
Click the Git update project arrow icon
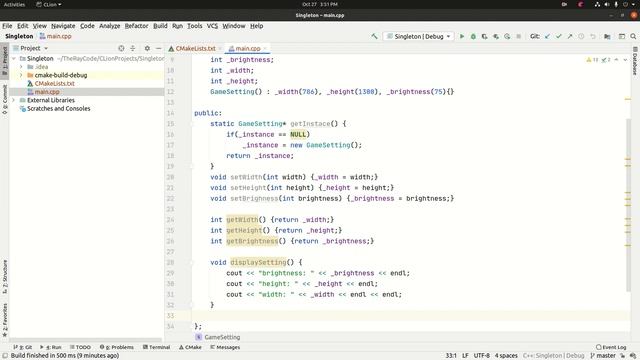click(547, 36)
